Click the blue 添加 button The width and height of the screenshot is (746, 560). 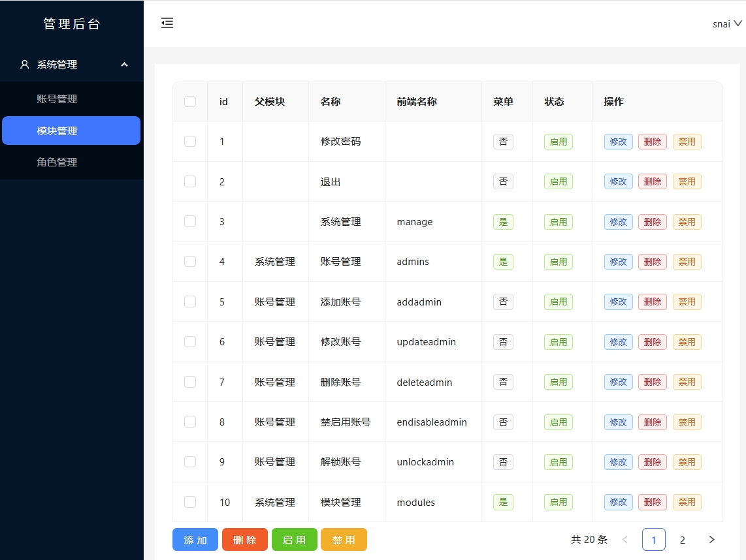click(x=195, y=540)
